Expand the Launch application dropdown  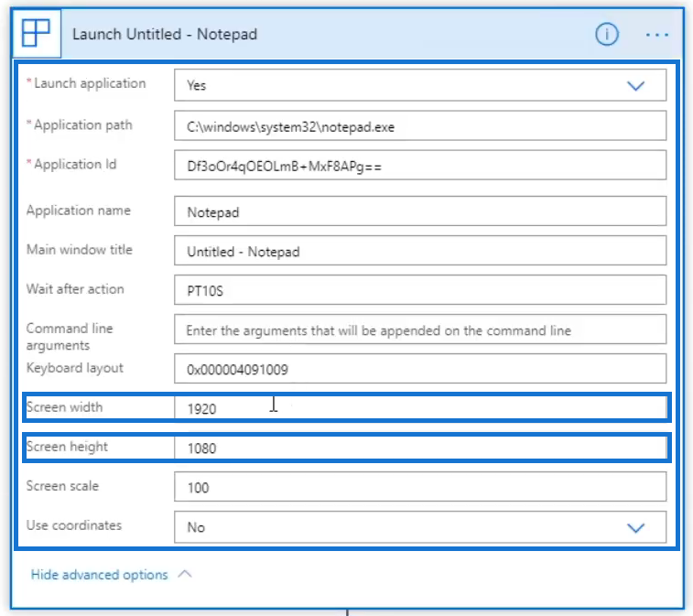pos(635,85)
